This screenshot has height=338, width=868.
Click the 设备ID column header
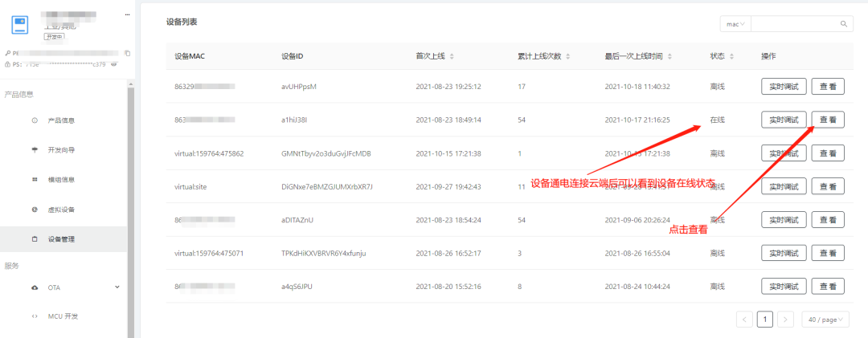292,56
